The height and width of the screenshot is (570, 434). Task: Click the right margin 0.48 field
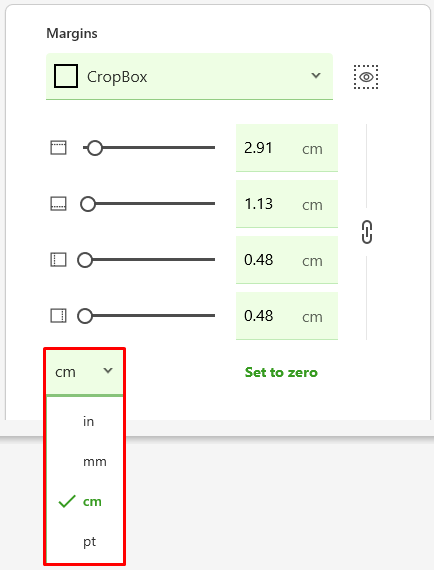(x=287, y=316)
